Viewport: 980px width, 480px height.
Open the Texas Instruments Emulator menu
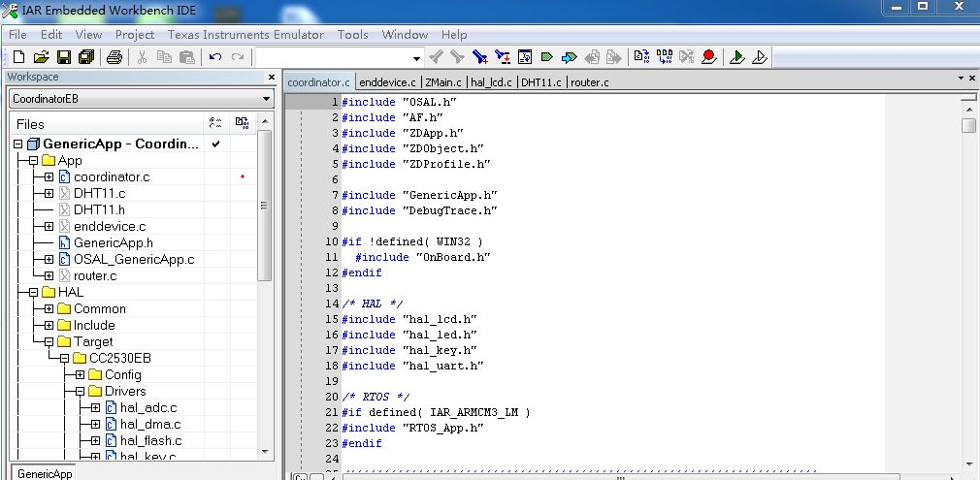click(245, 34)
